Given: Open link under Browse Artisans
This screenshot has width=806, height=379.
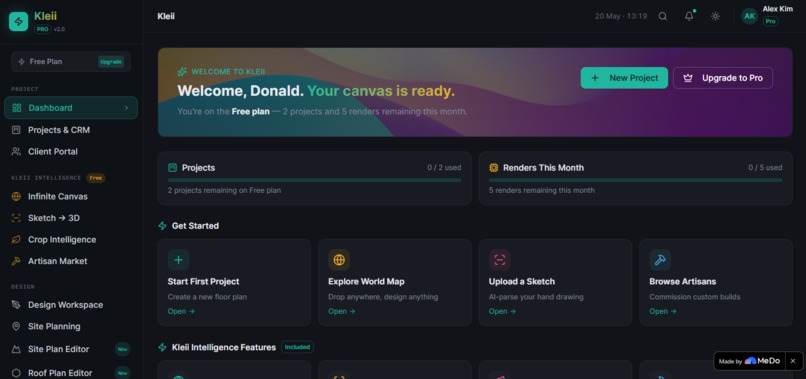Looking at the screenshot, I should 663,311.
